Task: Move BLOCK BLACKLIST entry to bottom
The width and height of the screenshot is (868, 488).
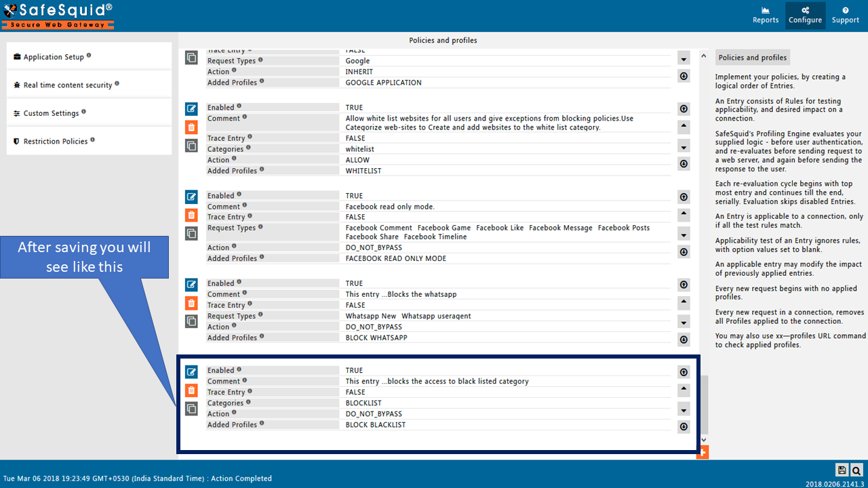Action: click(684, 427)
